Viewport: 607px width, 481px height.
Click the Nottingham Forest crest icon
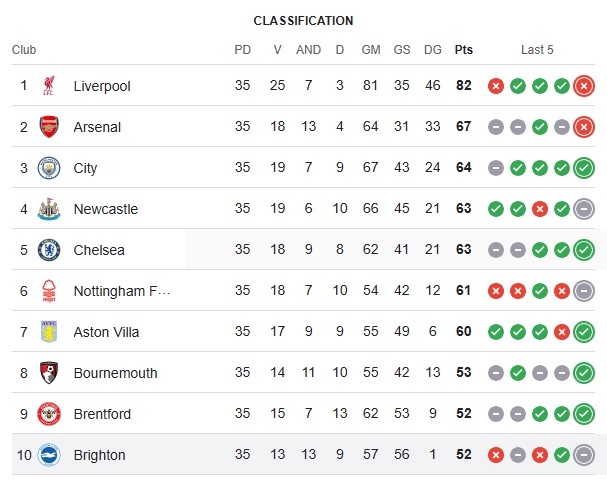(x=49, y=291)
